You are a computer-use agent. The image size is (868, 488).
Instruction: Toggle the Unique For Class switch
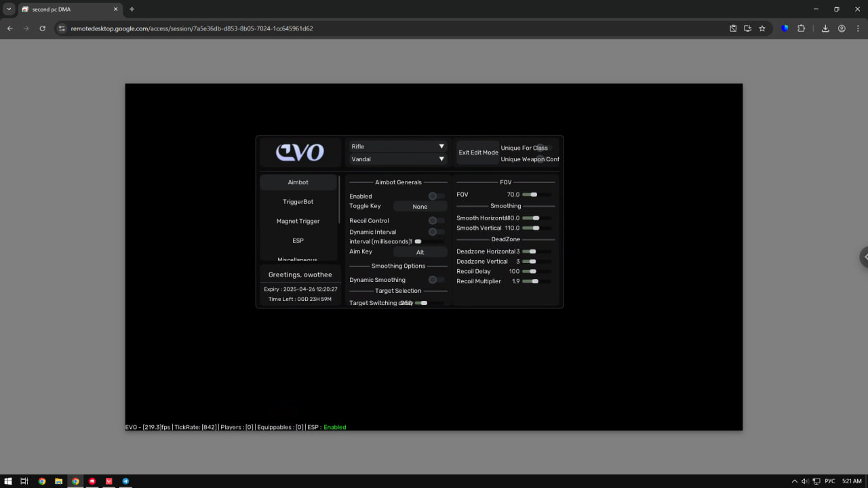tap(545, 148)
